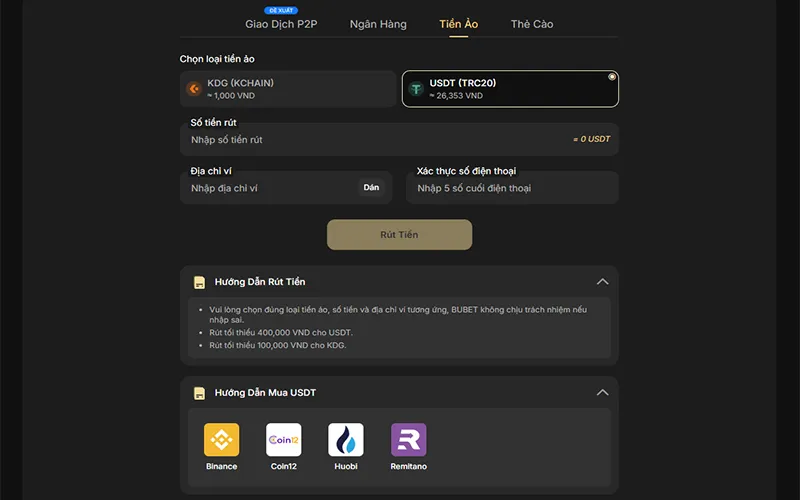Screen dimensions: 800x500
Task: Collapse the Hướng Dẫn Mua USDT section chevron
Action: [x=602, y=393]
